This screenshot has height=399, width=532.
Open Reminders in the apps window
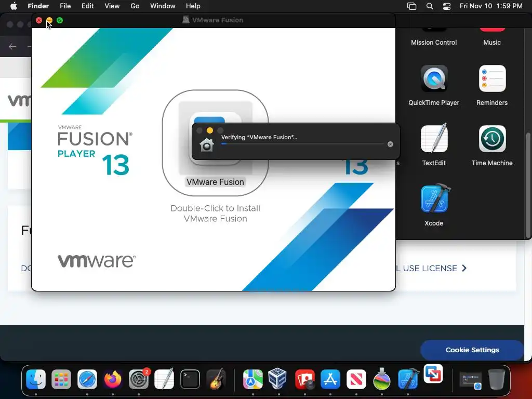492,79
